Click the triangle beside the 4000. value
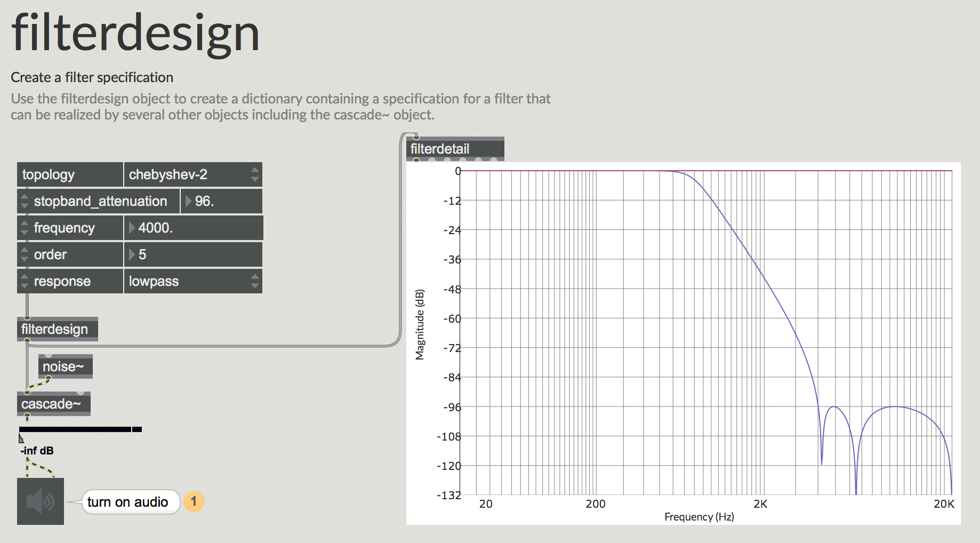Image resolution: width=980 pixels, height=543 pixels. pyautogui.click(x=132, y=228)
